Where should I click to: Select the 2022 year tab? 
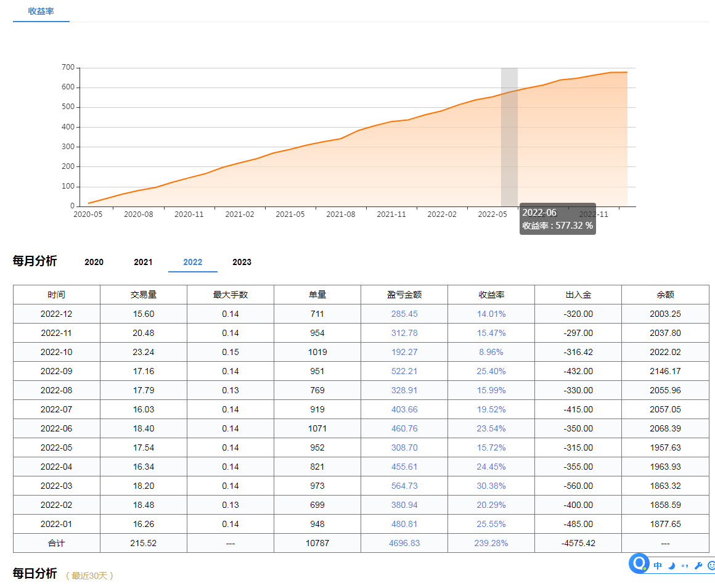(x=192, y=262)
